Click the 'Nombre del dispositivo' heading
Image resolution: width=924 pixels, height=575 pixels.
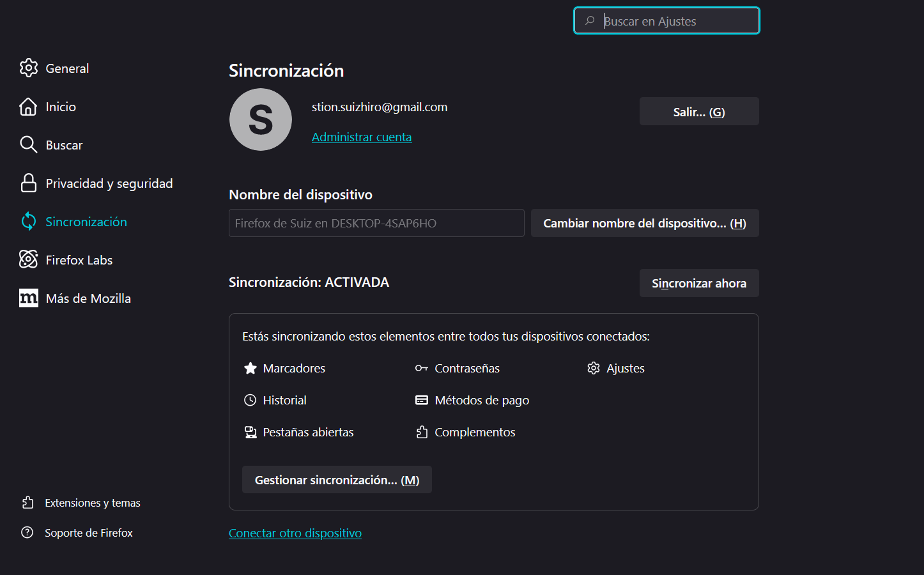click(300, 195)
